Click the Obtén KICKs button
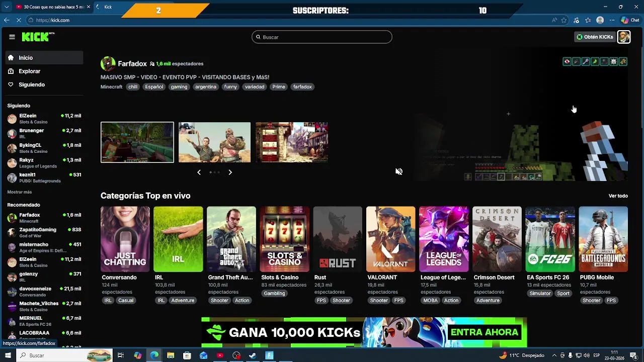The image size is (644, 362). [x=595, y=37]
